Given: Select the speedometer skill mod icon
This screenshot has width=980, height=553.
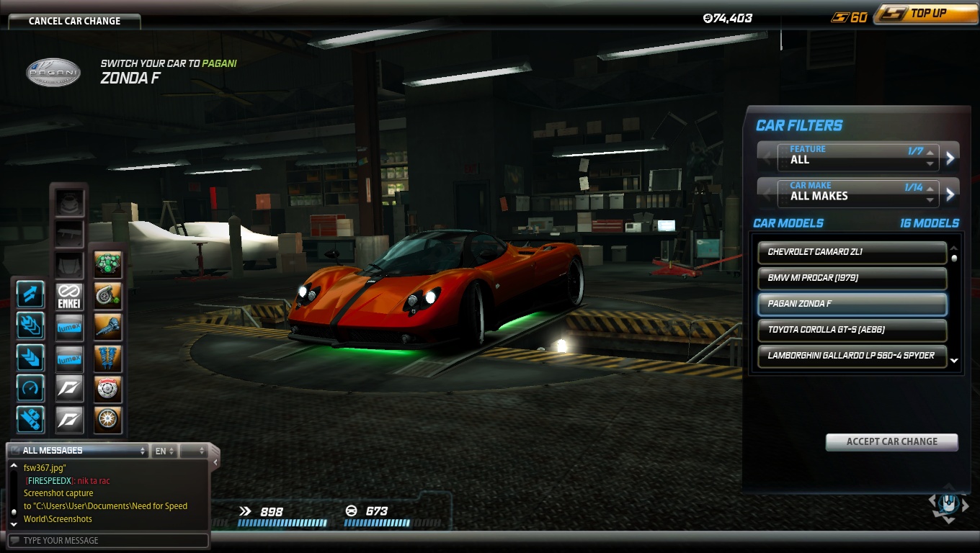Looking at the screenshot, I should pyautogui.click(x=30, y=389).
